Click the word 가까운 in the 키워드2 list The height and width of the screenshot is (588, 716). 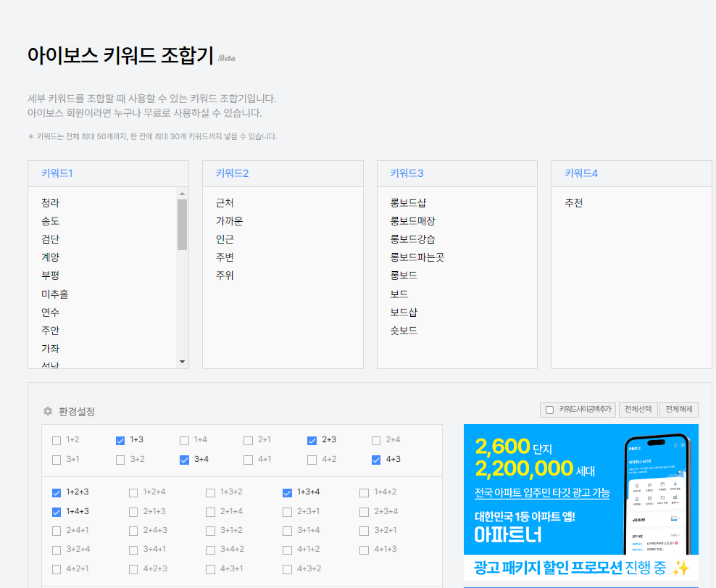229,221
